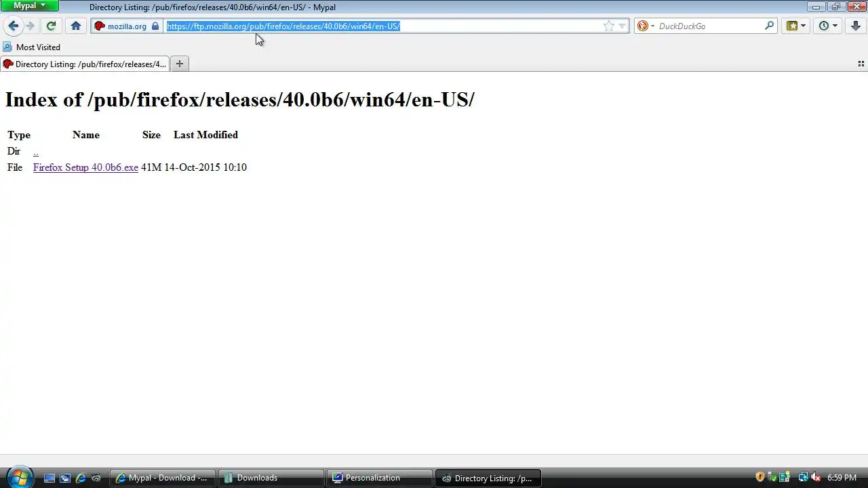The image size is (868, 488).
Task: Go back using the Back arrow button
Action: click(x=13, y=26)
